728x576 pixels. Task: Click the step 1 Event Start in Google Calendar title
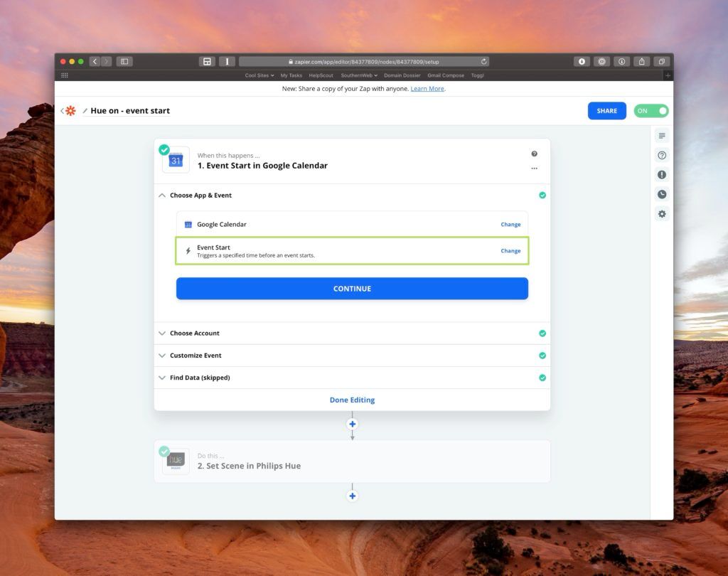[262, 166]
